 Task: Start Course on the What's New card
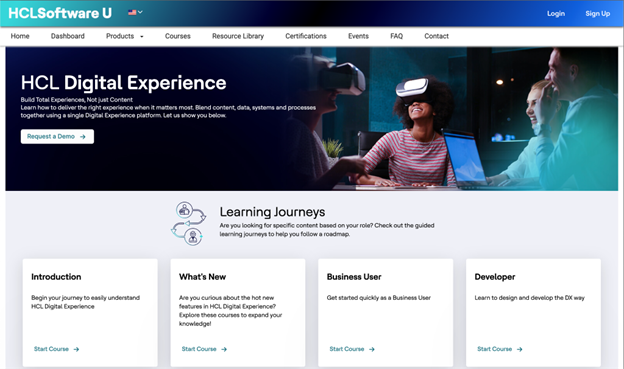coord(204,349)
